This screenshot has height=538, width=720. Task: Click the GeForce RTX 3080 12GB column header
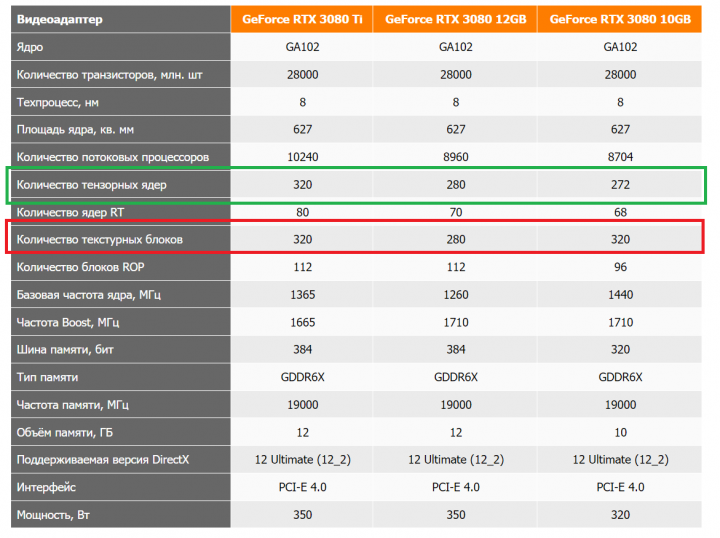pos(455,19)
